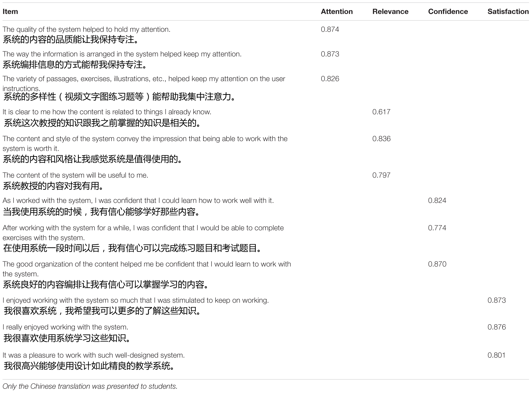Click the 'Satisfaction' column header
The width and height of the screenshot is (532, 393).
[508, 12]
